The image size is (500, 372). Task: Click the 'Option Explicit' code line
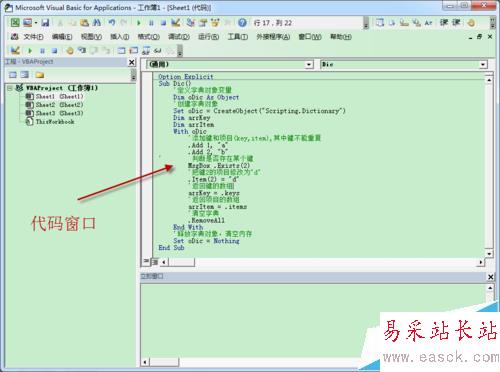click(x=186, y=77)
